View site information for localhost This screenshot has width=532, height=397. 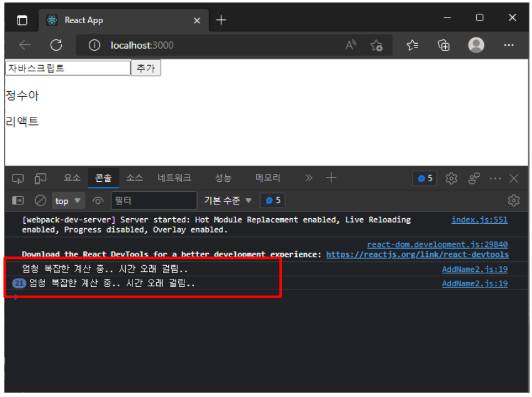pyautogui.click(x=94, y=45)
